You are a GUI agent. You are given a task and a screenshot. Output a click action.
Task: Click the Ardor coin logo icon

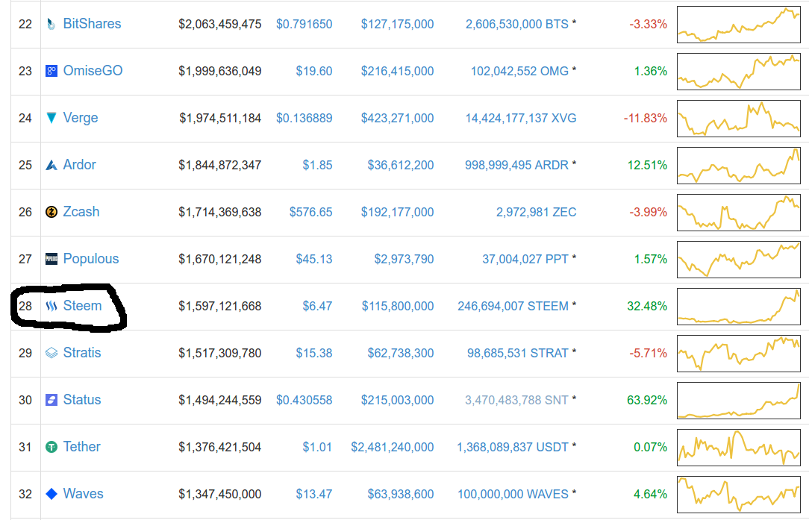pyautogui.click(x=51, y=165)
